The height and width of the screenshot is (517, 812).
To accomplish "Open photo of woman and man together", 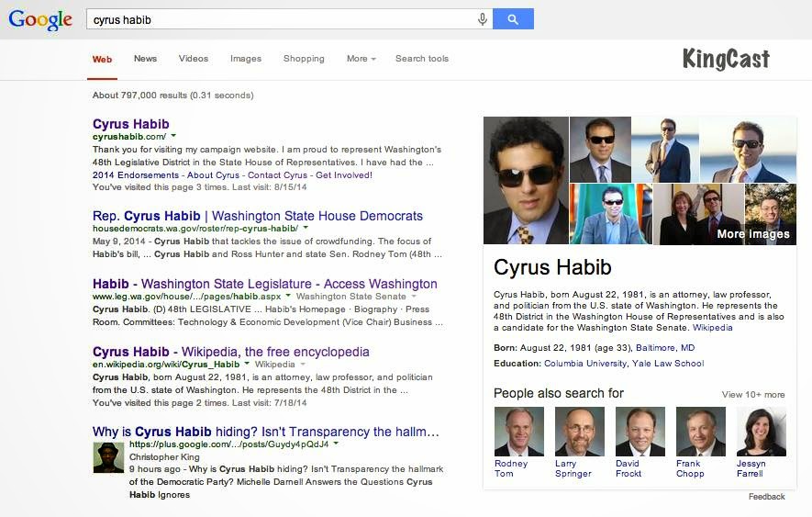I will tap(699, 214).
